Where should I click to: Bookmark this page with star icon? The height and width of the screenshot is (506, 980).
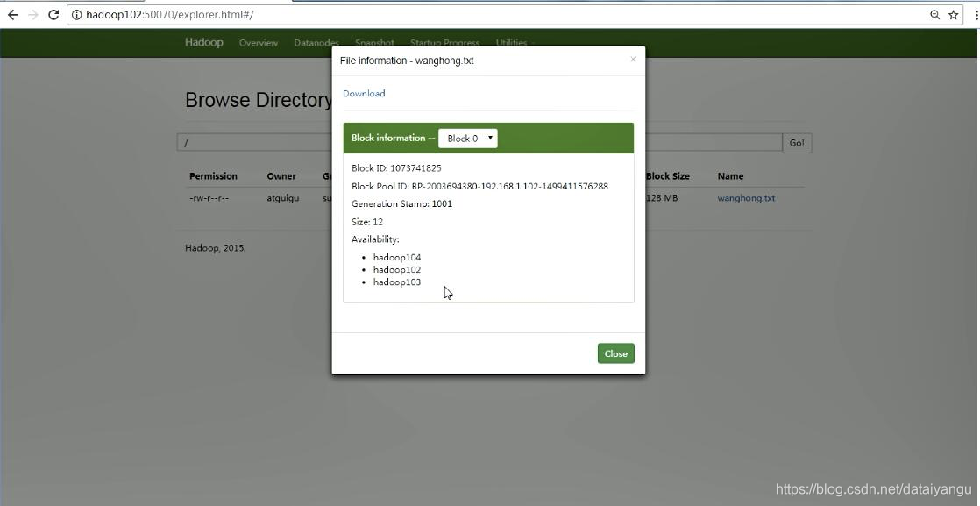click(953, 15)
